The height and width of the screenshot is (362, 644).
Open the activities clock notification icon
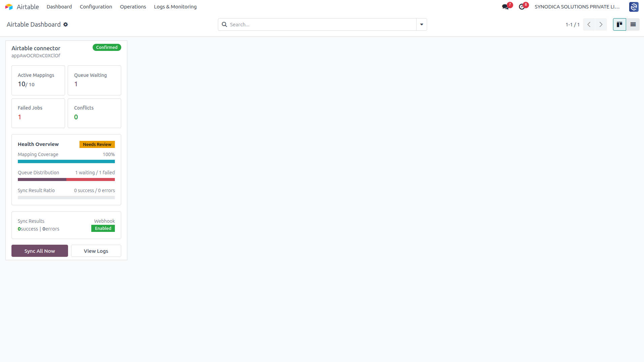click(522, 7)
